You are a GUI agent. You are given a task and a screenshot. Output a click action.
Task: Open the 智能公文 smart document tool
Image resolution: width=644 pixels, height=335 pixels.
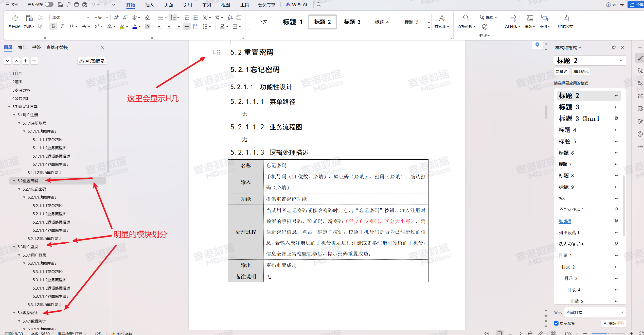click(x=565, y=21)
